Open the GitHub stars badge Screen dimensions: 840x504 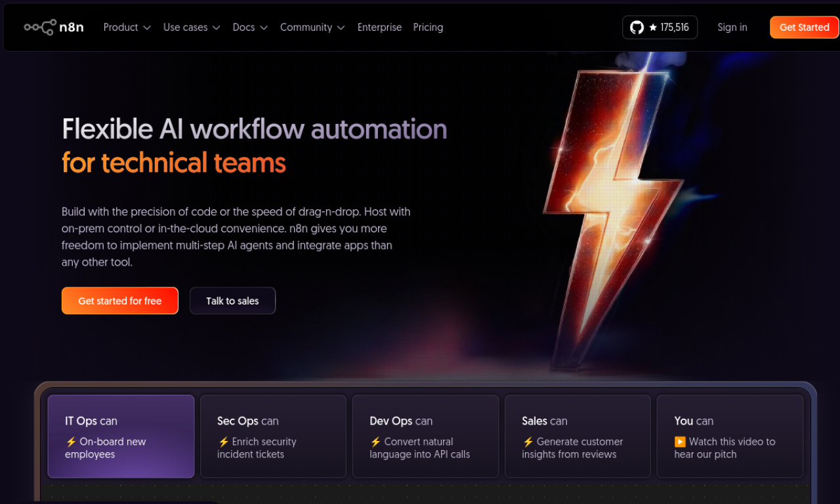pyautogui.click(x=660, y=28)
